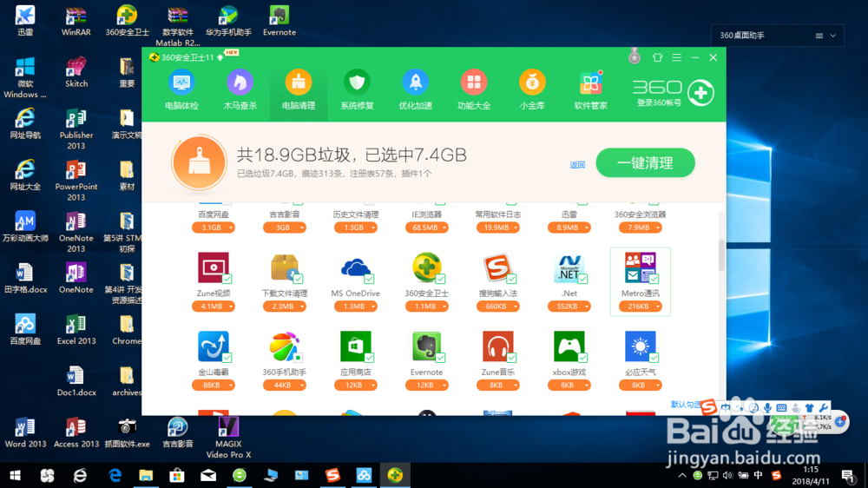Open the 360 main menu hamburger icon
Screen dimensions: 868x488
pos(676,57)
